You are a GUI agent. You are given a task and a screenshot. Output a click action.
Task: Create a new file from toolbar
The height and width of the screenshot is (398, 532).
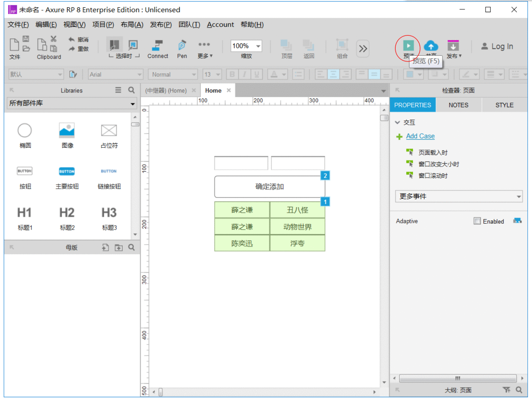point(14,45)
